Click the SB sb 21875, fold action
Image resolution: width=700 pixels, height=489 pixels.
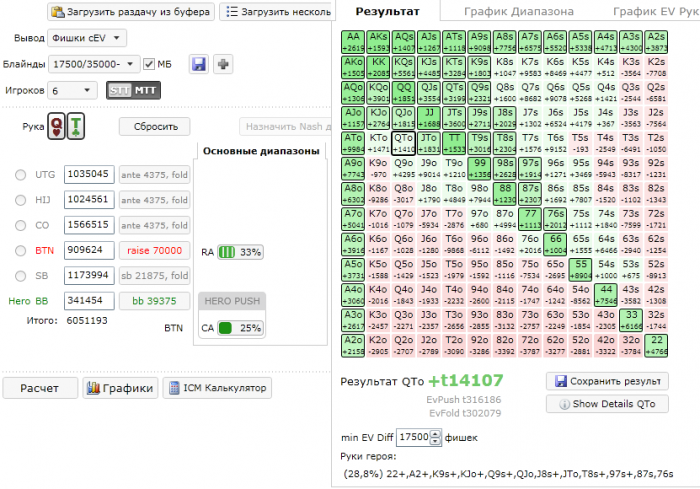point(154,276)
